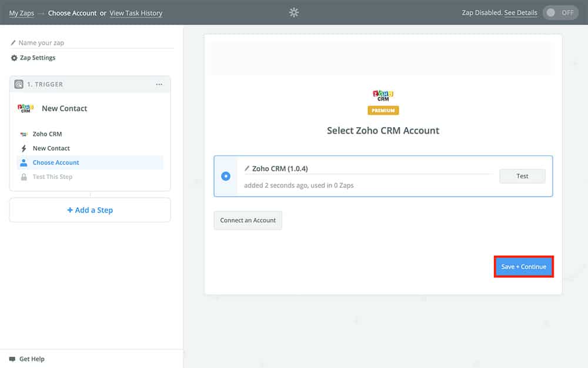Click the Zoho CRM logo in the trigger step
The image size is (588, 368).
pyautogui.click(x=25, y=108)
